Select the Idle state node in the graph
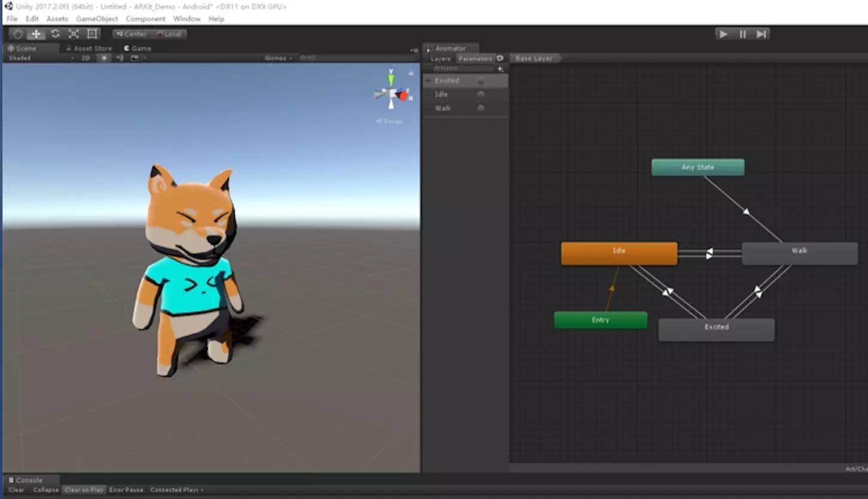This screenshot has height=499, width=868. (619, 251)
